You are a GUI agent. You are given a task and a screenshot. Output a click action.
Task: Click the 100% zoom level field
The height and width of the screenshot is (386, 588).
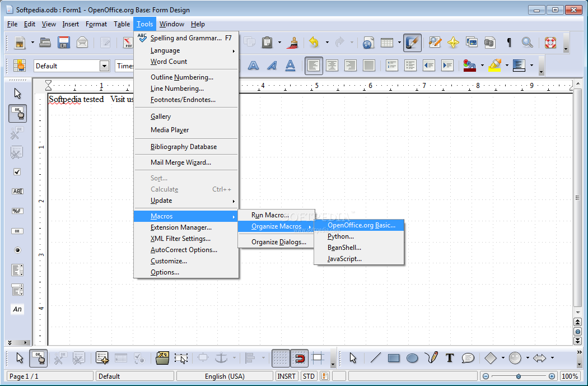point(570,376)
